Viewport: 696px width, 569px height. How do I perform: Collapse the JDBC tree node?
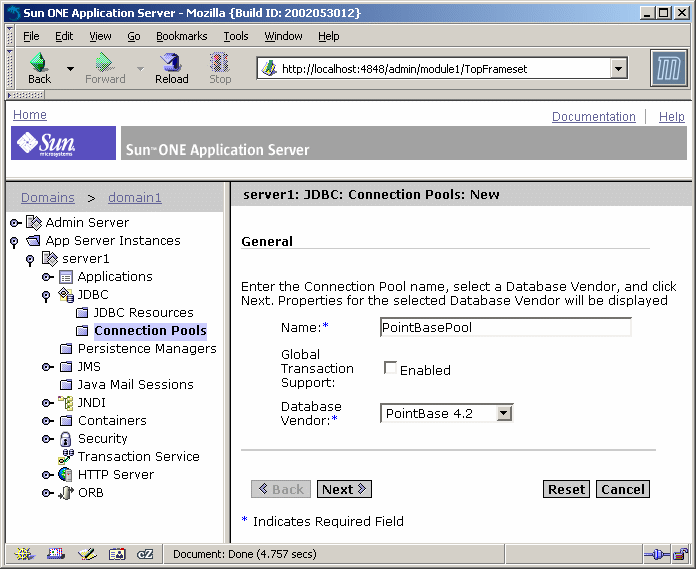coord(46,296)
